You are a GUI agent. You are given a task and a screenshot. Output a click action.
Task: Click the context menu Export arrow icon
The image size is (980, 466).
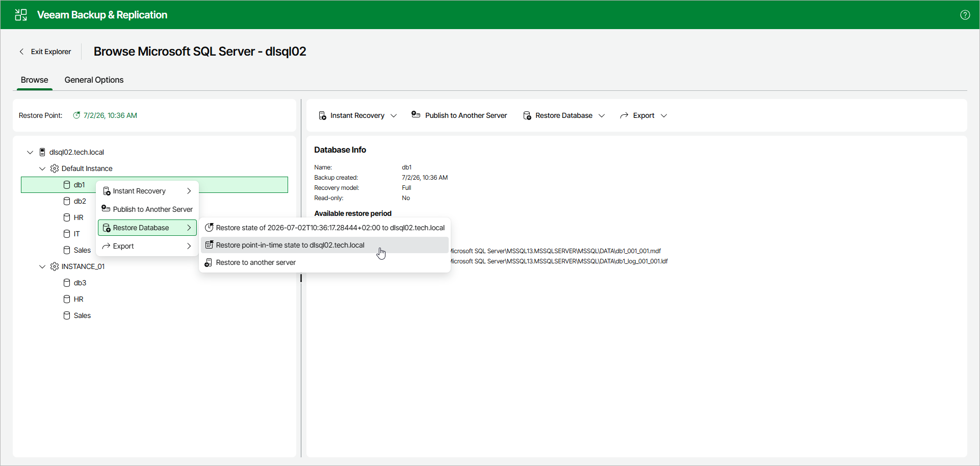coord(106,246)
